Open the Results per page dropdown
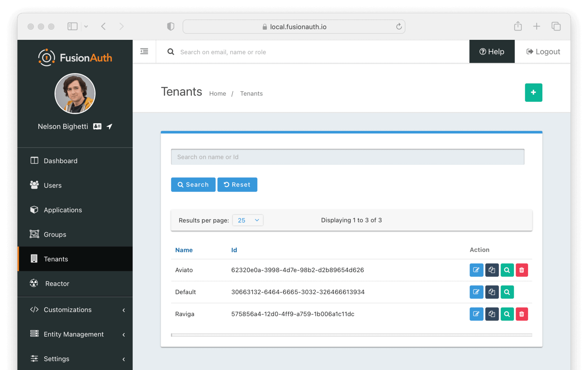The height and width of the screenshot is (370, 588). coord(248,220)
